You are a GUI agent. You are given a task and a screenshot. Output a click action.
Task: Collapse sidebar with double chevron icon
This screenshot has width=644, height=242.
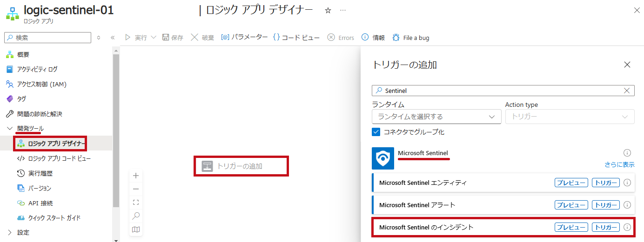pyautogui.click(x=113, y=38)
